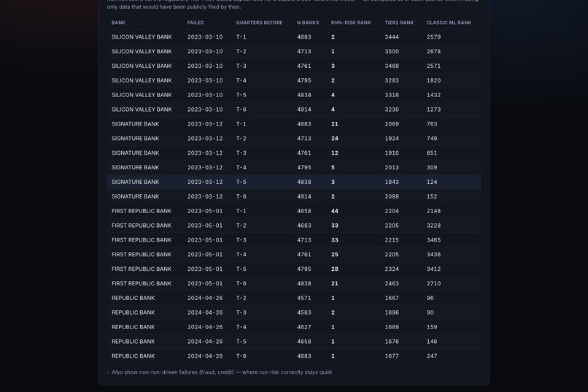Click Tier1 rank 3500 in Silicon Valley T-2 row
Image resolution: width=588 pixels, height=392 pixels.
coord(392,51)
